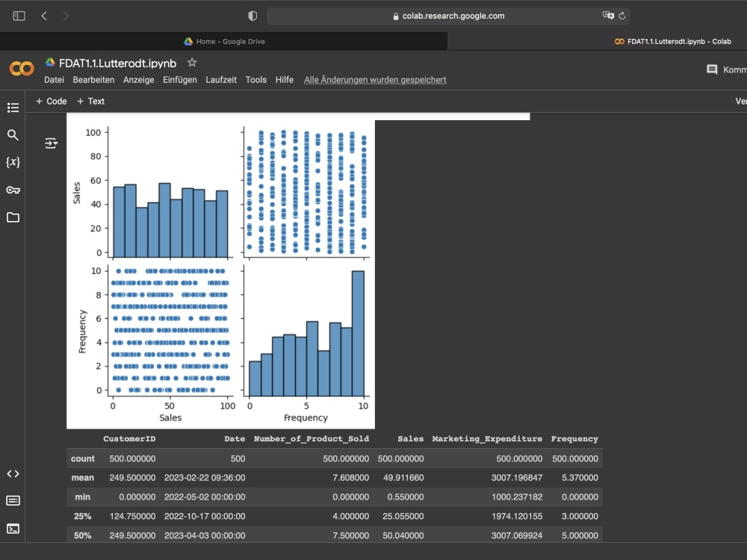Select the 50% row label
Image resolution: width=747 pixels, height=560 pixels.
click(82, 535)
